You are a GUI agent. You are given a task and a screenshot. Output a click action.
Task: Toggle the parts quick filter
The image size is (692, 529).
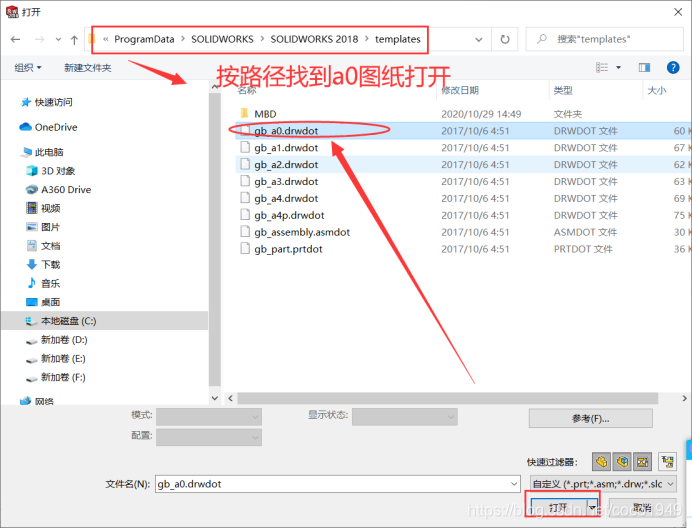[601, 462]
